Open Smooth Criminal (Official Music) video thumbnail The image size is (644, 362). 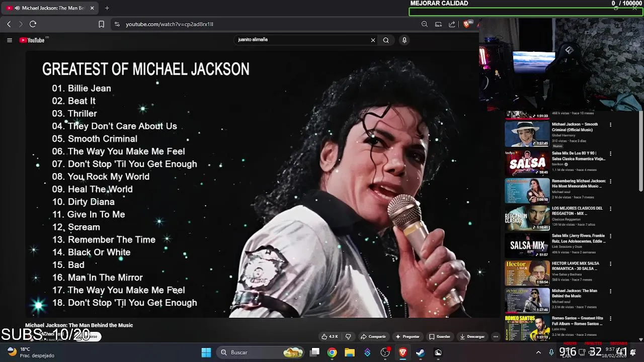pyautogui.click(x=527, y=134)
